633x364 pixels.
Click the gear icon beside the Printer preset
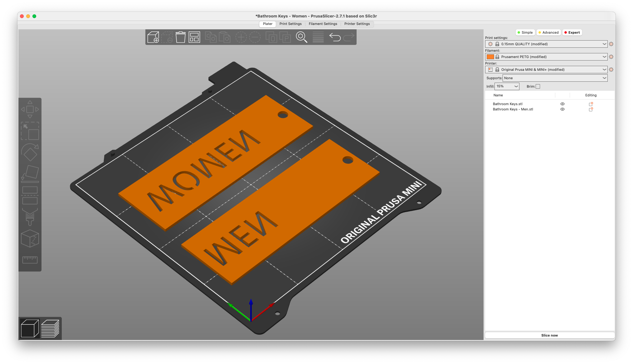tap(611, 70)
